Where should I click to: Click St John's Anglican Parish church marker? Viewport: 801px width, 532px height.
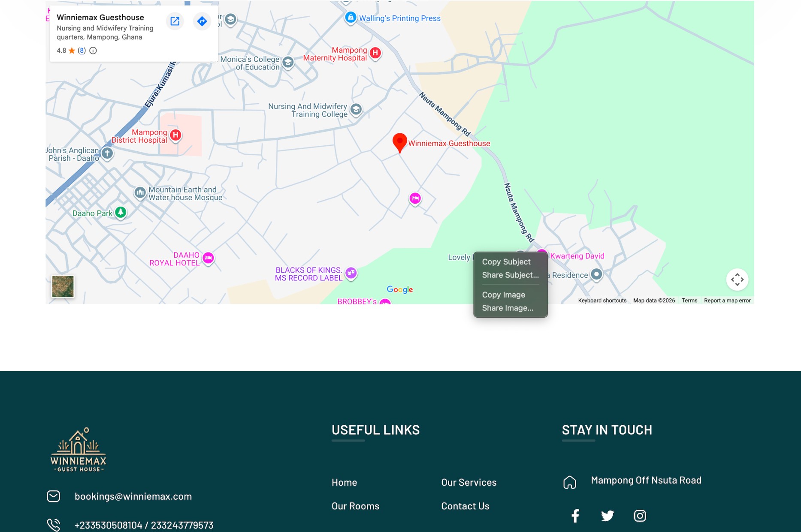[107, 153]
